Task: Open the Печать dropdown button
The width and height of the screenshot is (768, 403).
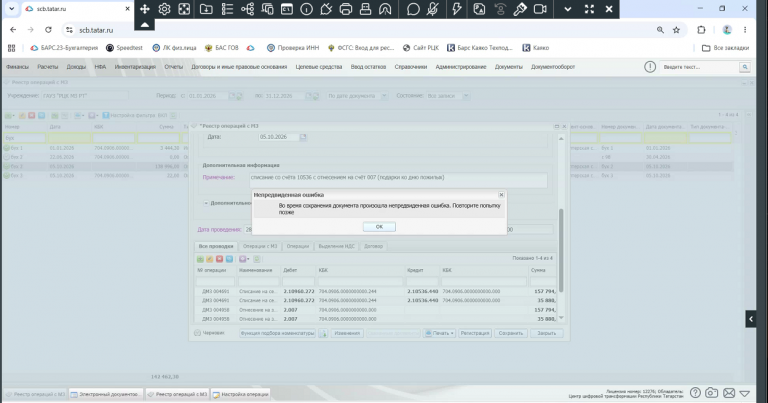Action: click(439, 333)
